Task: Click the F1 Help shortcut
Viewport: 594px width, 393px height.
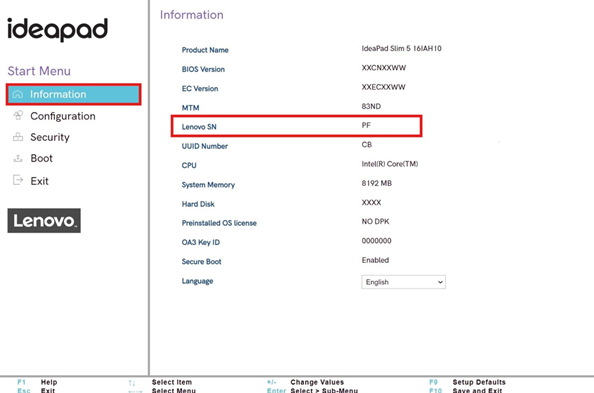Action: point(38,382)
